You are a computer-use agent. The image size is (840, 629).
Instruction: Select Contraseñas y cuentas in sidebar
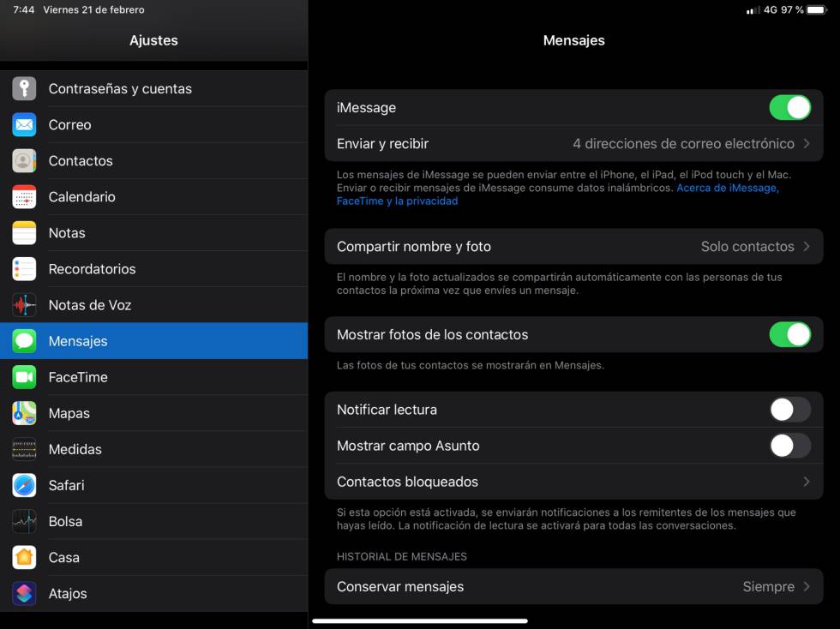[x=153, y=88]
